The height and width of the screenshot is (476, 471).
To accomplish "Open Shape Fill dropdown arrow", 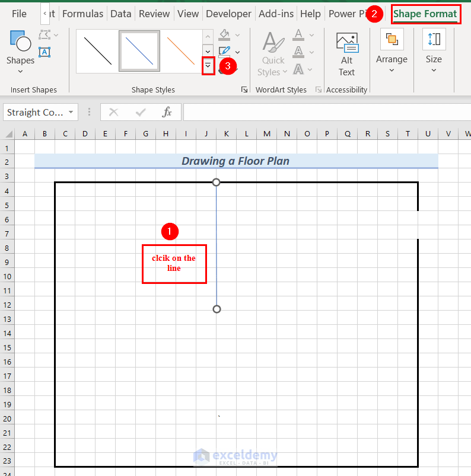I will 238,35.
